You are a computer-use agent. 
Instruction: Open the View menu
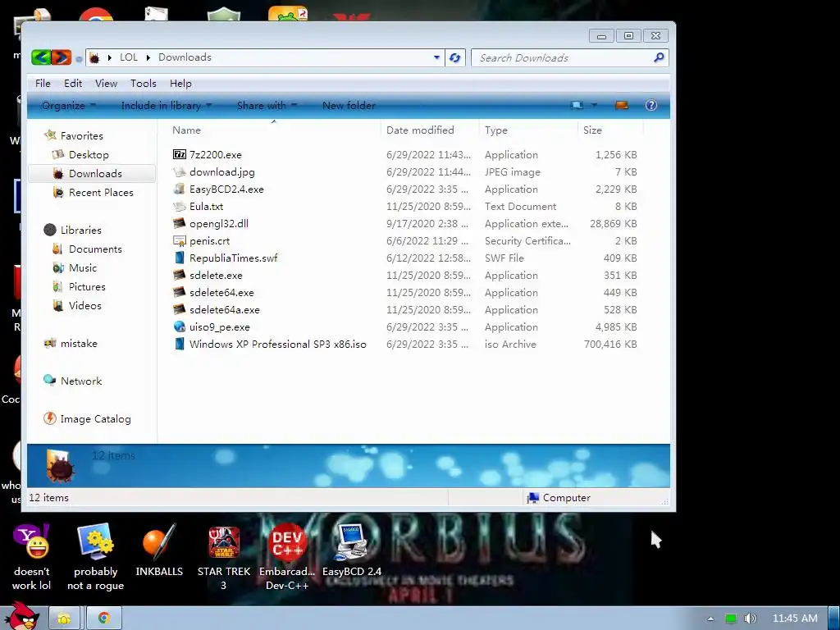(x=106, y=83)
